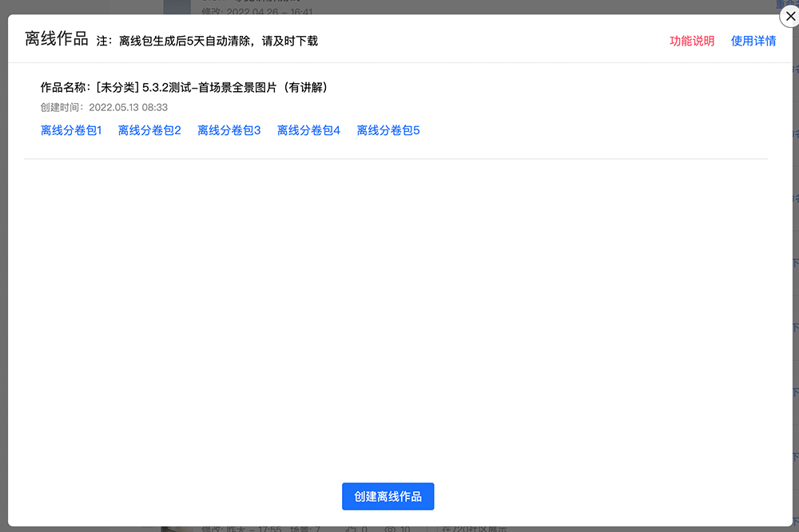Click the 离线作品 dialog title
Viewport: 799px width, 532px height.
56,39
